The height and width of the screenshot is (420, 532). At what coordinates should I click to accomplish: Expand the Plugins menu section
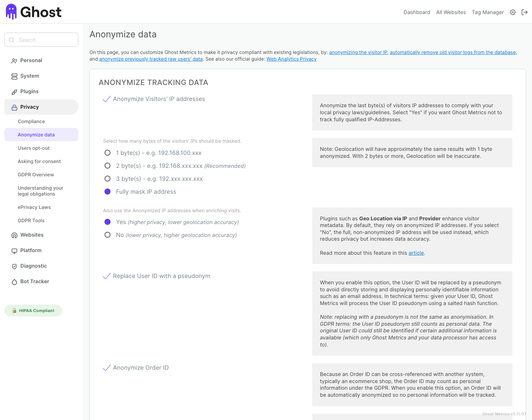tap(41, 91)
